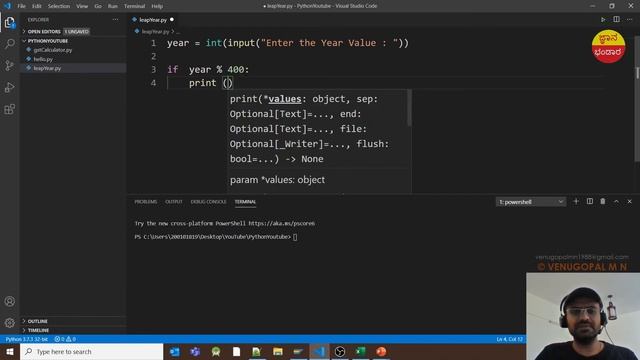This screenshot has width=640, height=360.
Task: Open the Run menu
Action: tap(113, 6)
